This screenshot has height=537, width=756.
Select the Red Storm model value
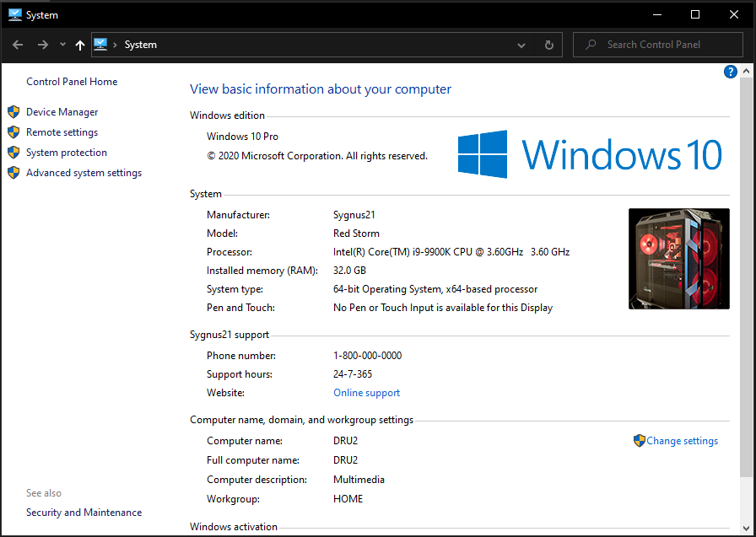(x=356, y=234)
